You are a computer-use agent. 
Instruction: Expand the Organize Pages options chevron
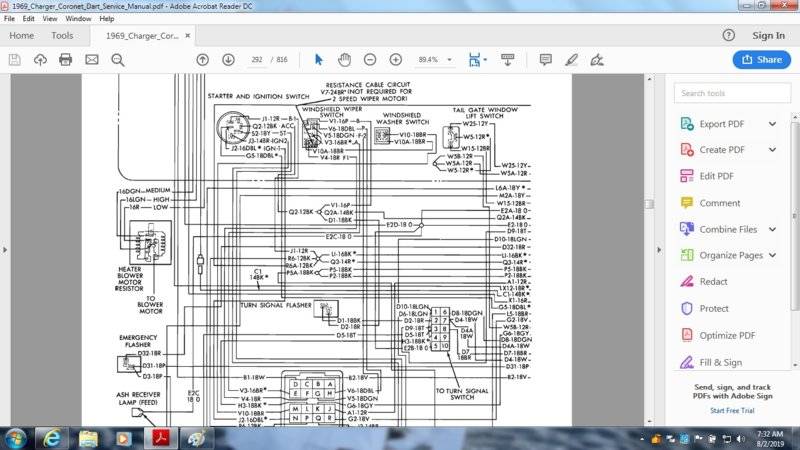pyautogui.click(x=772, y=255)
